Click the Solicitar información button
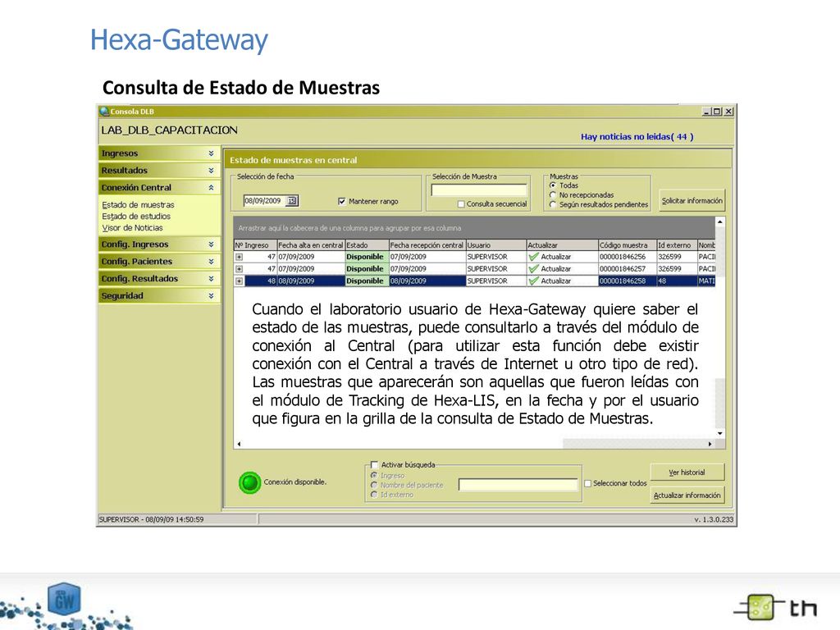Viewport: 840px width, 630px height. pyautogui.click(x=692, y=201)
